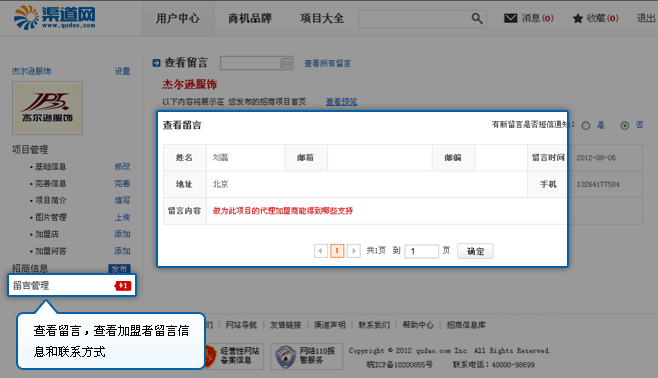Click the address value 北京
Viewport: 658px width, 378px height.
[x=220, y=184]
